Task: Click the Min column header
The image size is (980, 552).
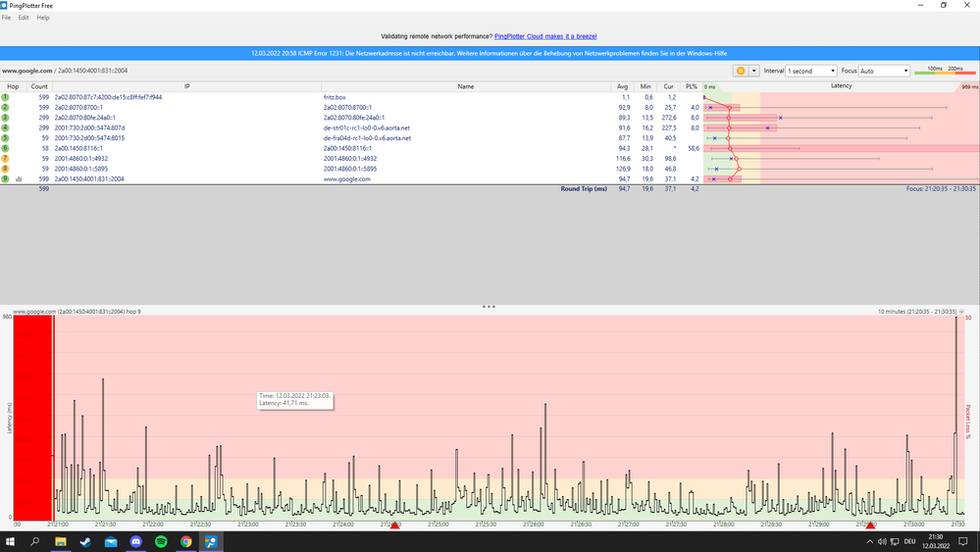Action: (x=645, y=87)
